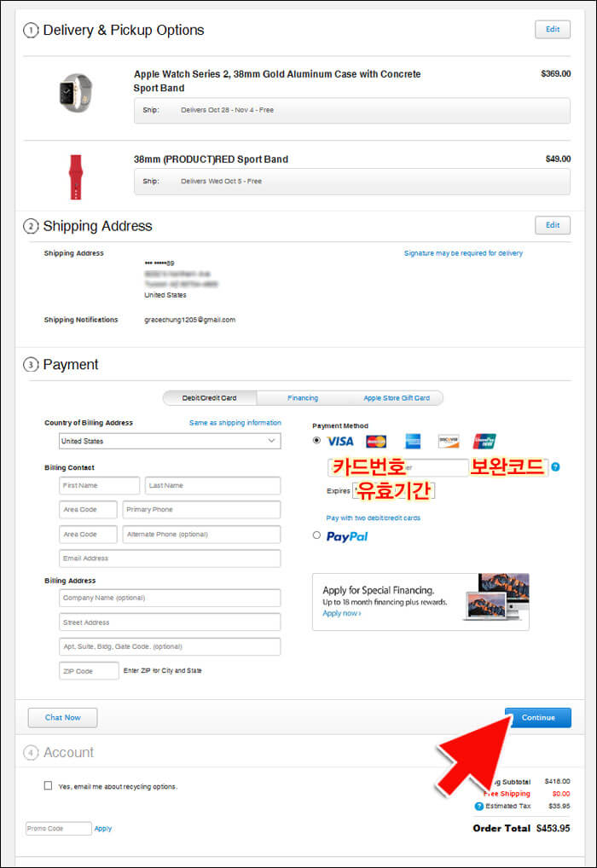Viewport: 597px width, 868px height.
Task: Open Chat Now
Action: [62, 717]
